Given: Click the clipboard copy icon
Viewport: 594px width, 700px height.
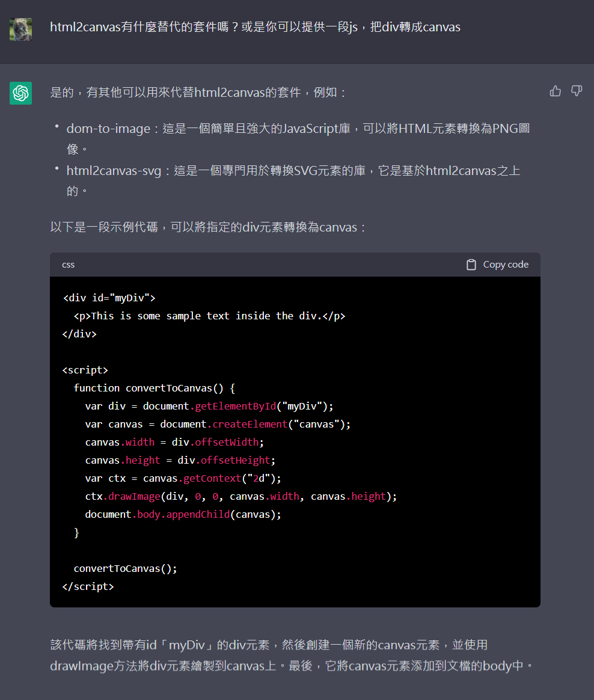Looking at the screenshot, I should (x=471, y=265).
